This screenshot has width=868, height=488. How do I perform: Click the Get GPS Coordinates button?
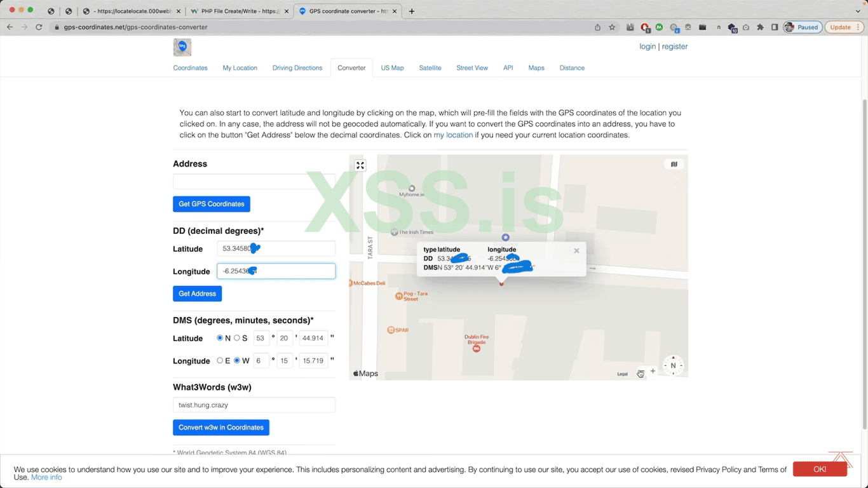211,204
